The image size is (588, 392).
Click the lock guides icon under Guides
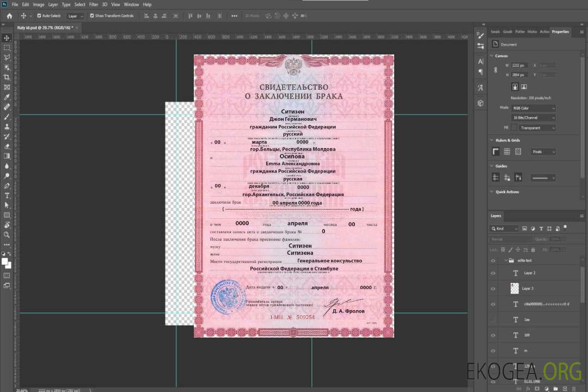tap(507, 177)
